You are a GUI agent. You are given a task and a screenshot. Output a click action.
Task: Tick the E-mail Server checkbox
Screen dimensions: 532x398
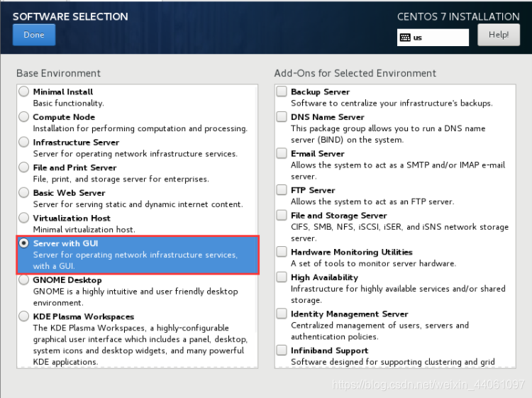tap(282, 153)
